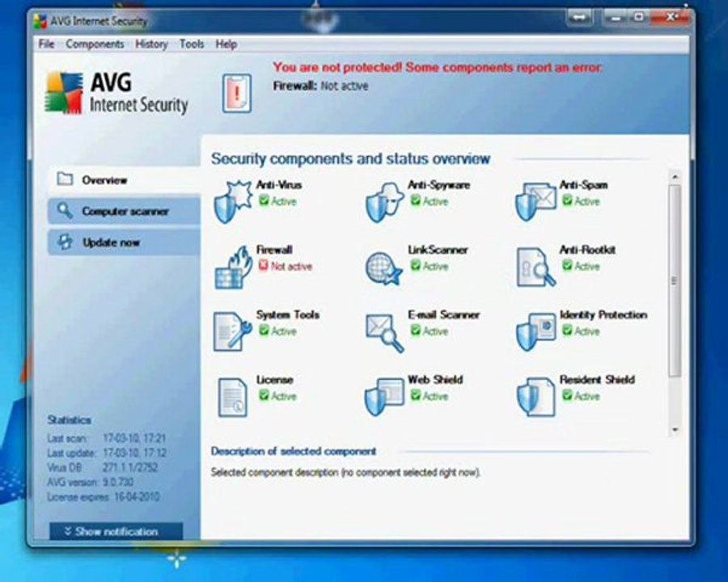Select the Identity Protection label
Screen dimensions: 728x582
pos(603,314)
